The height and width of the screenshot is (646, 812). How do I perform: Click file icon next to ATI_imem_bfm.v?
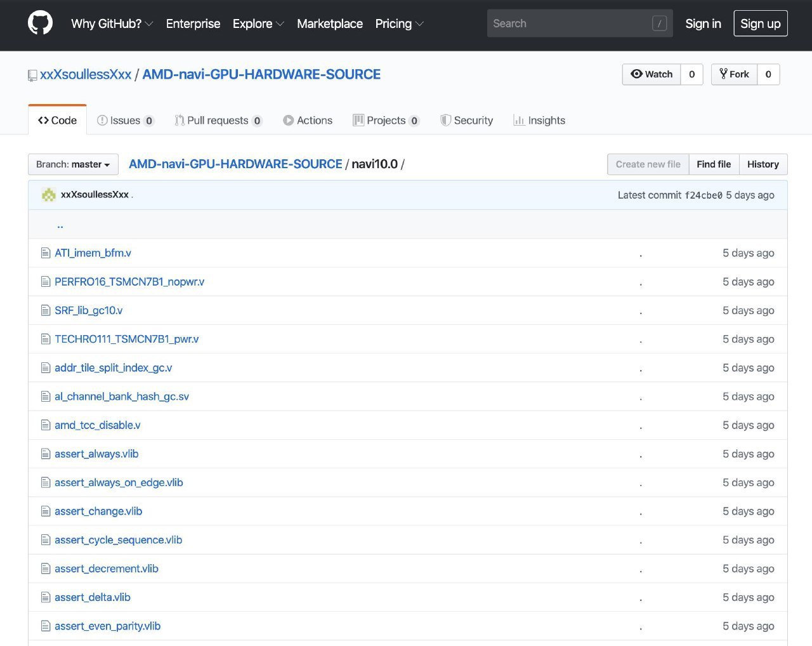[x=46, y=253]
